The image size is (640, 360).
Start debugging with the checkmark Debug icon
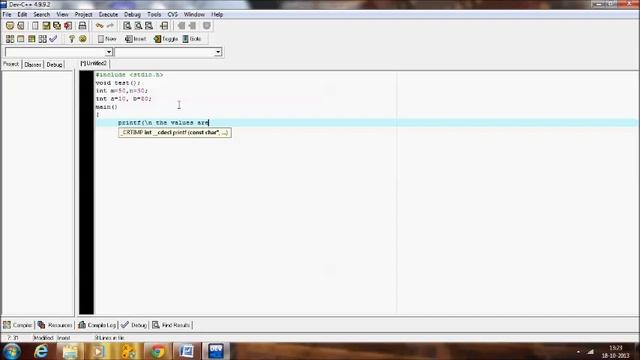53,39
